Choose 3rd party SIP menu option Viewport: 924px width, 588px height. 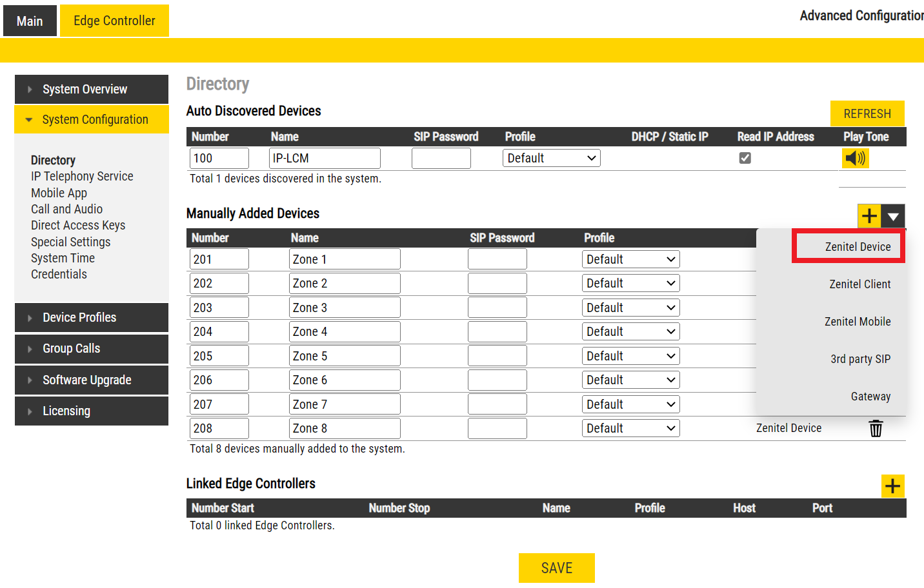860,359
